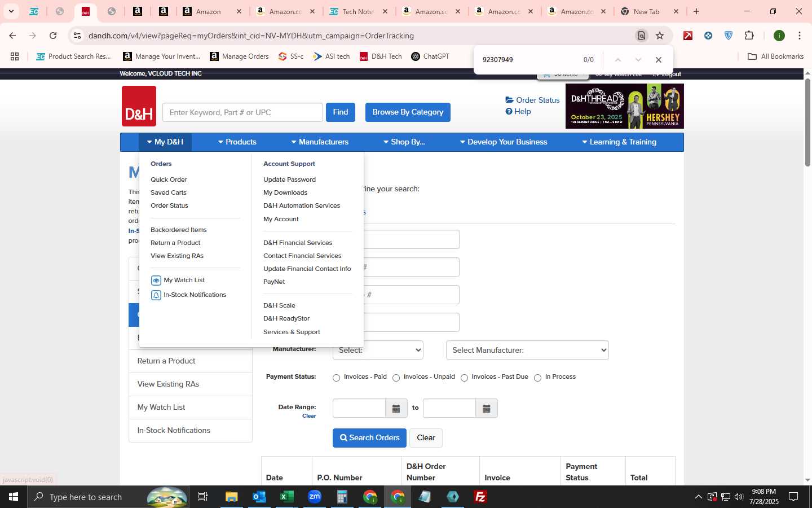Image resolution: width=812 pixels, height=508 pixels.
Task: Expand the Develop Your Business menu
Action: tap(504, 142)
